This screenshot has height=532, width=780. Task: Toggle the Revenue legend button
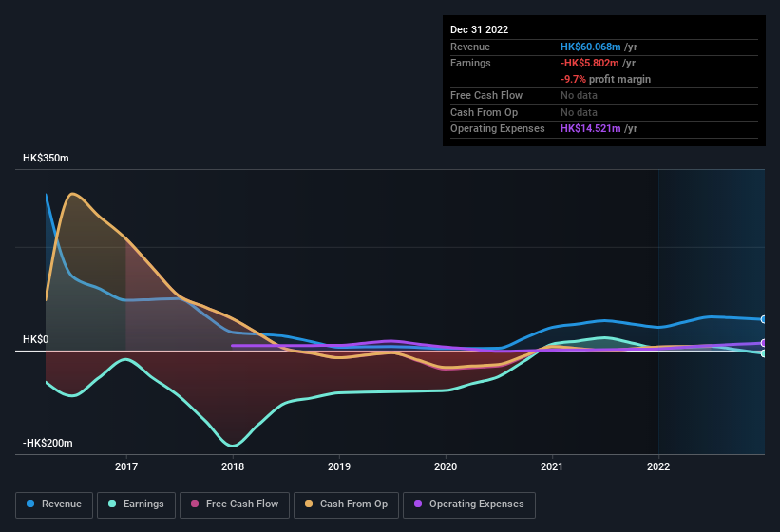pos(54,504)
